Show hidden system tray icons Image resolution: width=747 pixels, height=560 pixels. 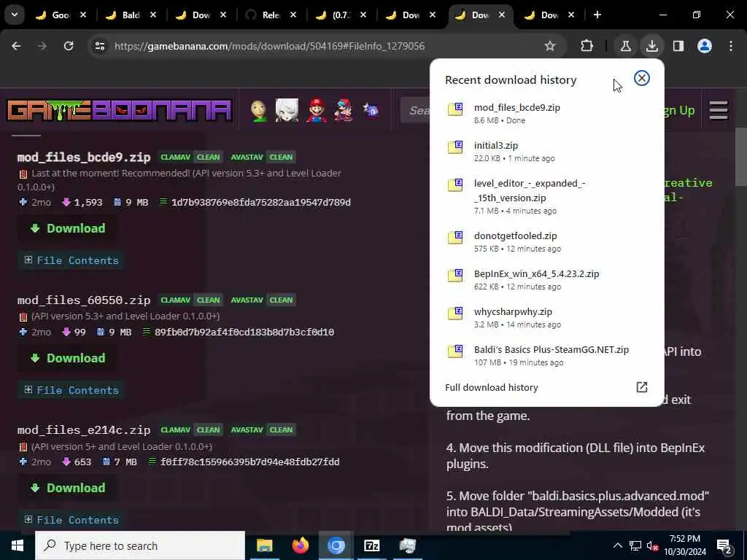pos(617,545)
